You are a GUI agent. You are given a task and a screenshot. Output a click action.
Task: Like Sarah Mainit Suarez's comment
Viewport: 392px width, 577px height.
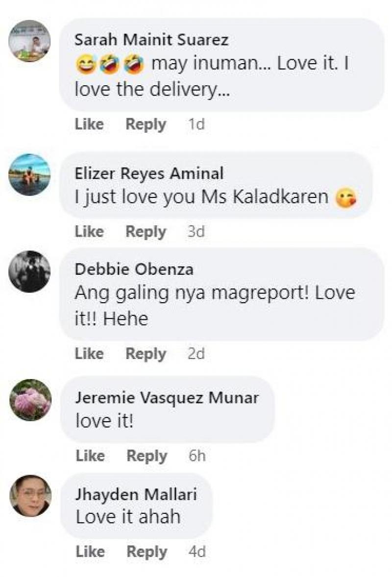[90, 124]
